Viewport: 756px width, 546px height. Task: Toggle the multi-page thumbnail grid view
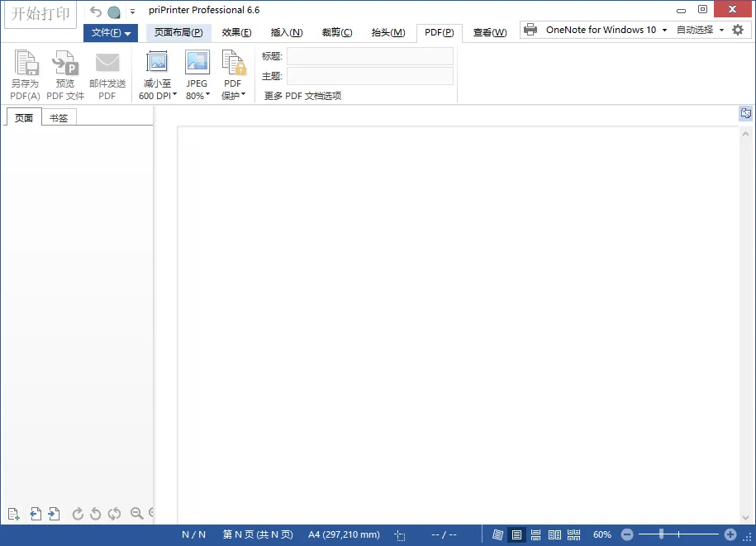(573, 534)
